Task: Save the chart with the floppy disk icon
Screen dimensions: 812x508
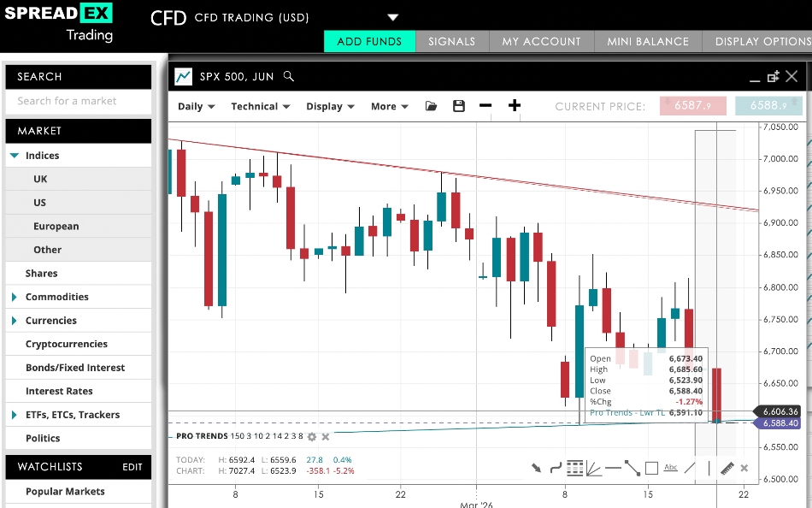Action: (x=458, y=105)
